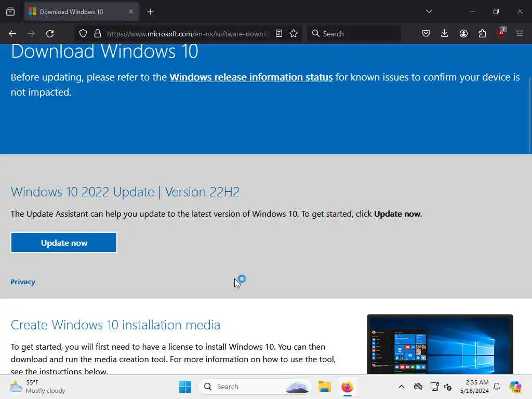The image size is (532, 399).
Task: Open the Privacy link
Action: click(23, 282)
